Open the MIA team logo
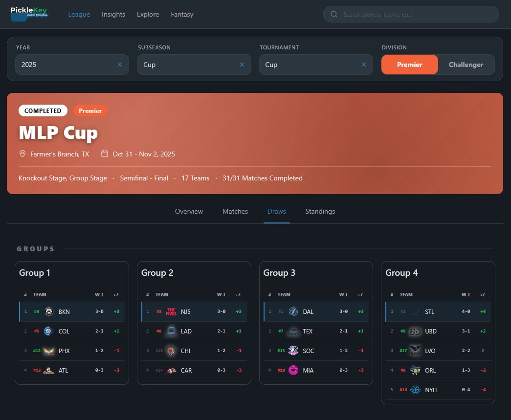 [x=293, y=370]
